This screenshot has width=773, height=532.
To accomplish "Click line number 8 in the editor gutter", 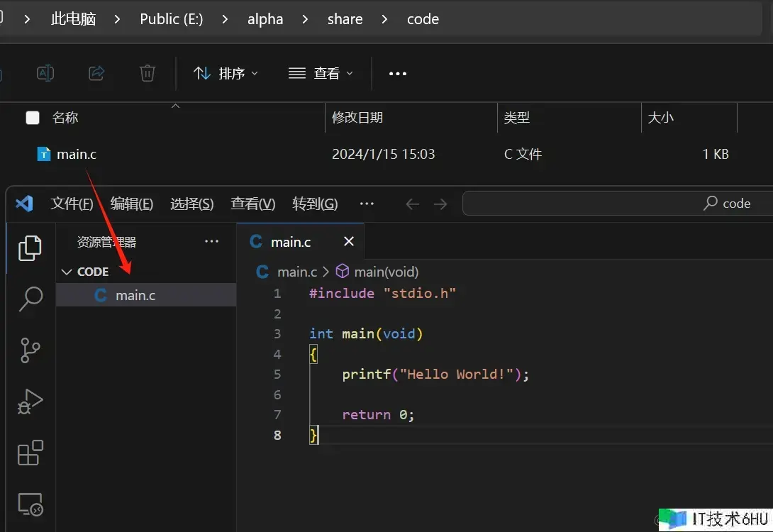I will [277, 435].
